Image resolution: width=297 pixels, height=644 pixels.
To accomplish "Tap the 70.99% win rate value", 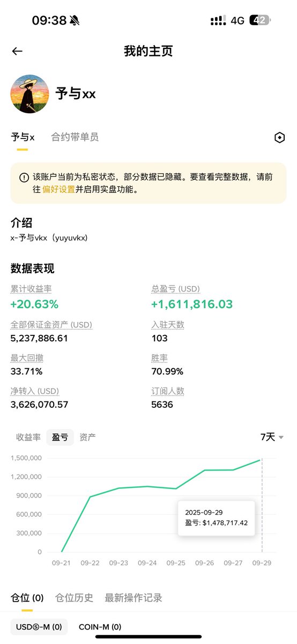I will 167,371.
